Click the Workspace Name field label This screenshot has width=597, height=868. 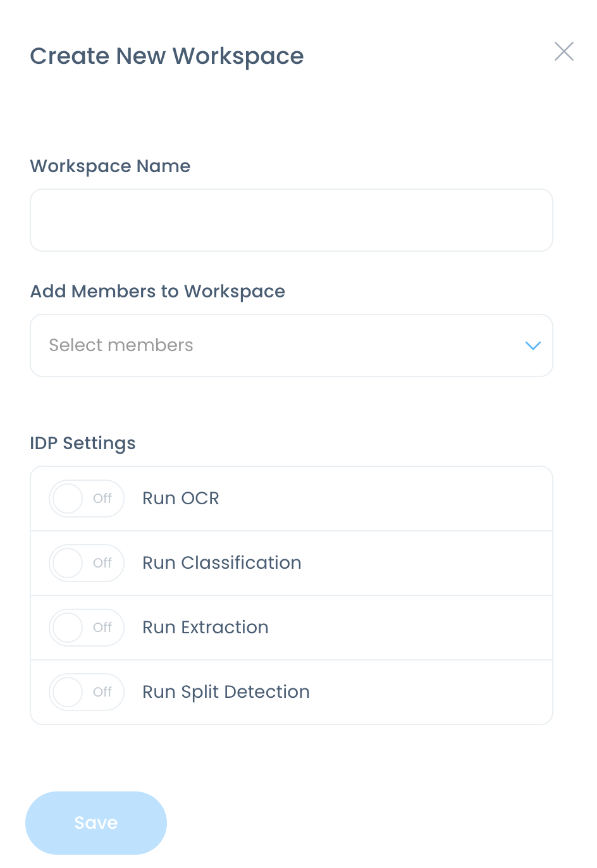(x=110, y=166)
